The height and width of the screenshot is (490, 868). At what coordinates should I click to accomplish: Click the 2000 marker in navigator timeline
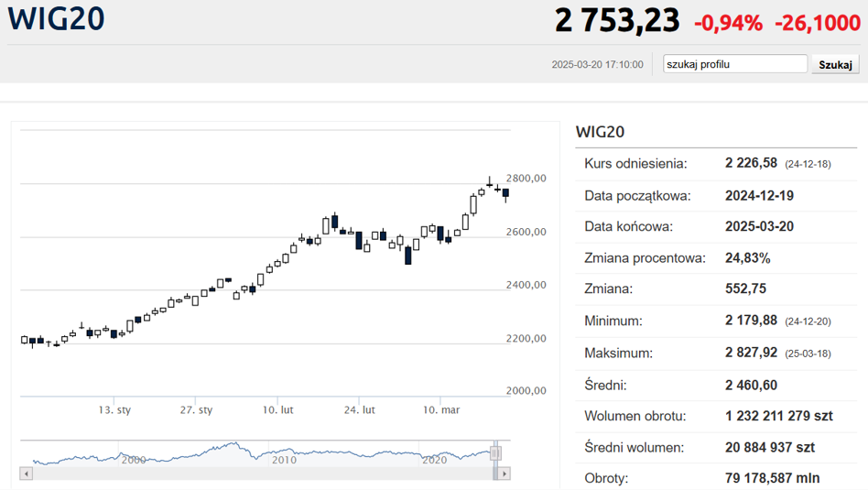coord(134,460)
